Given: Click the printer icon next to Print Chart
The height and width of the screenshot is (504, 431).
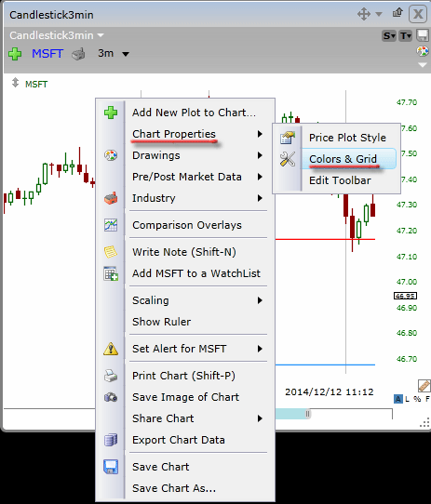Looking at the screenshot, I should [111, 376].
